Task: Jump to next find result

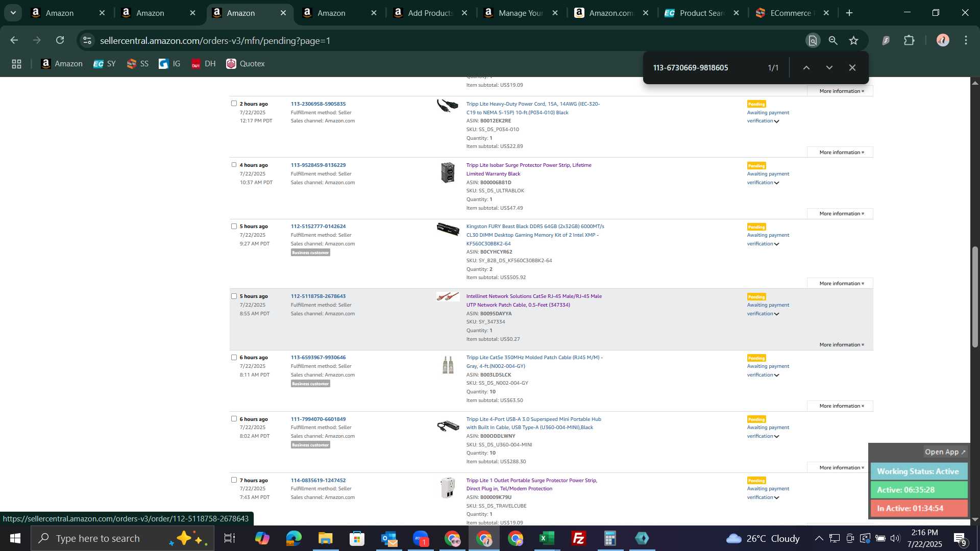Action: pos(829,68)
